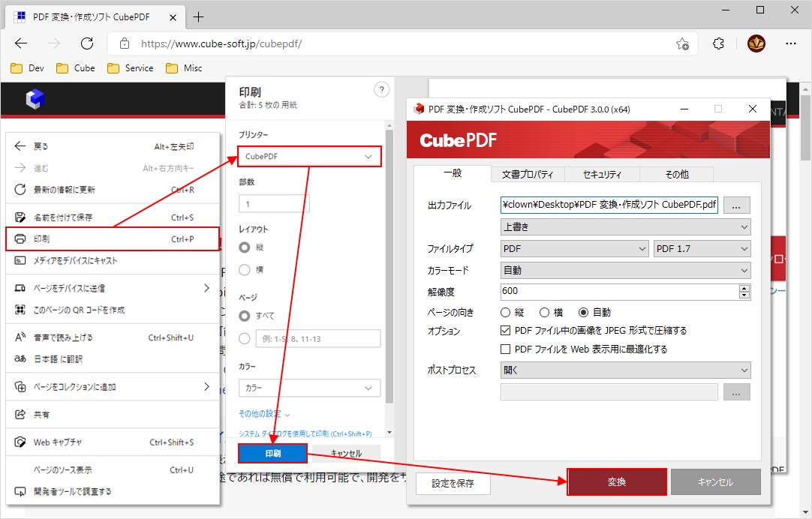Open the new tab plus button

point(198,17)
